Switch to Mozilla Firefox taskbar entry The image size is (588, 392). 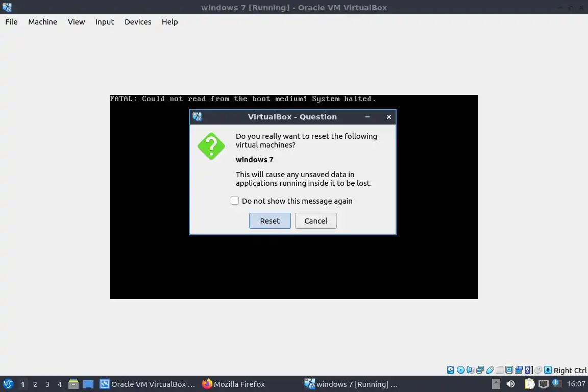(x=233, y=384)
